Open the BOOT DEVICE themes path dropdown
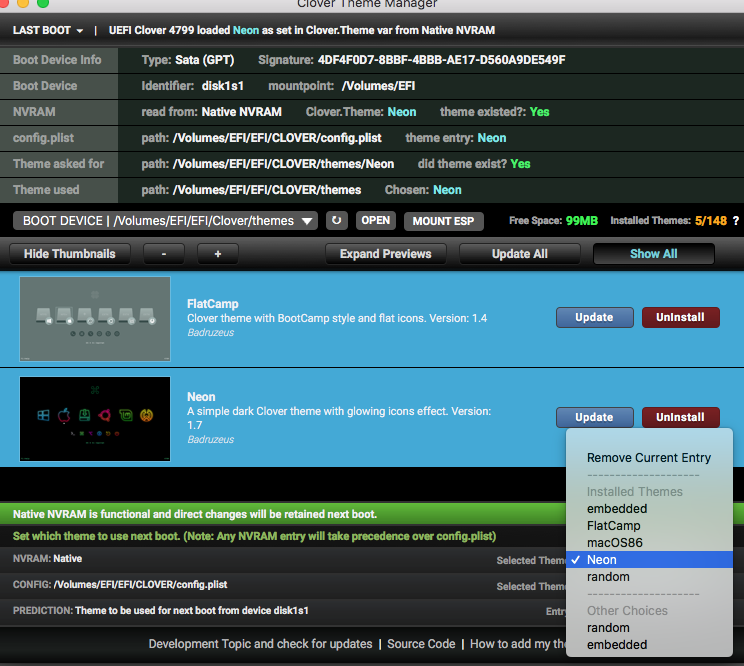Screen dimensions: 744x666 [x=165, y=221]
